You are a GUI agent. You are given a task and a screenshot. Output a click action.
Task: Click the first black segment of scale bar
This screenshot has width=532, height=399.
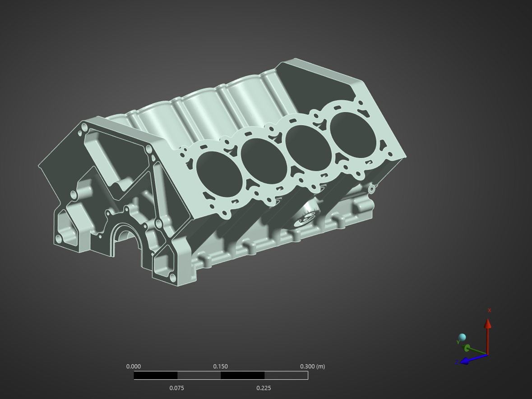click(156, 375)
